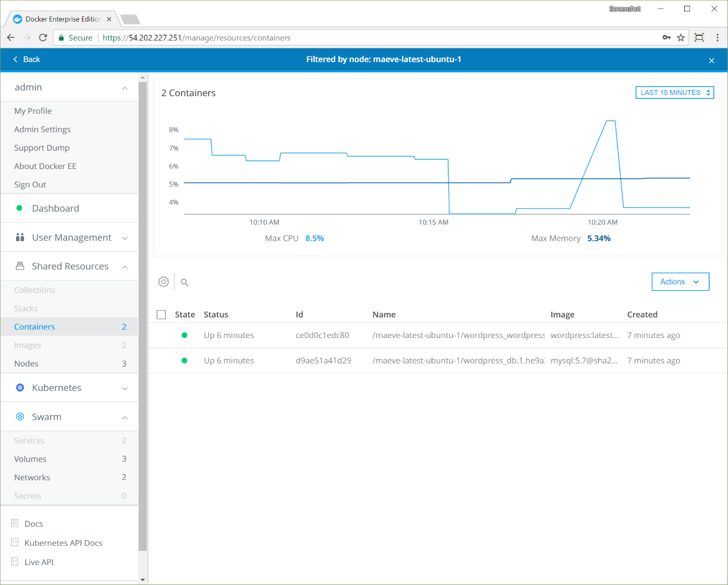The height and width of the screenshot is (585, 728).
Task: Click the search magnifier icon above the table
Action: [x=184, y=282]
